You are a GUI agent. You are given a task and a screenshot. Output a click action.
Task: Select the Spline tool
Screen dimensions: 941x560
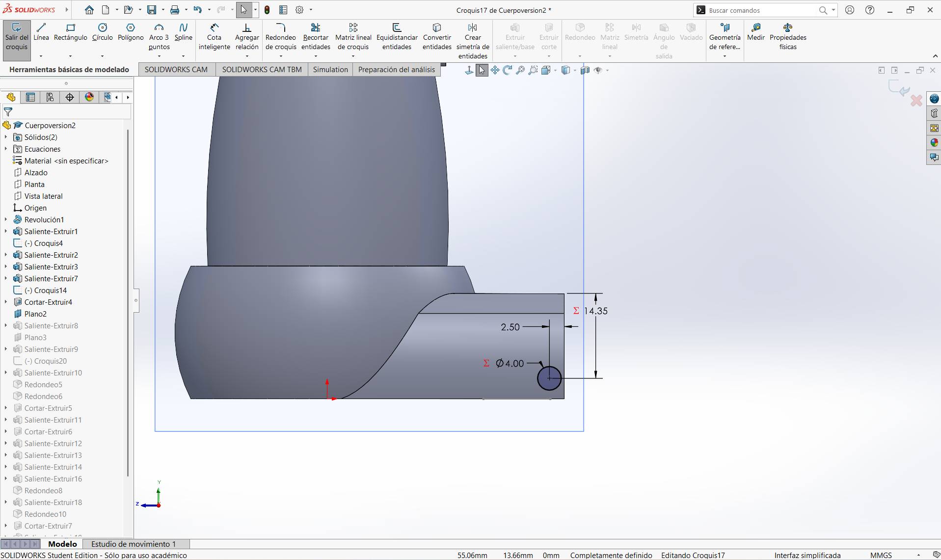click(183, 32)
